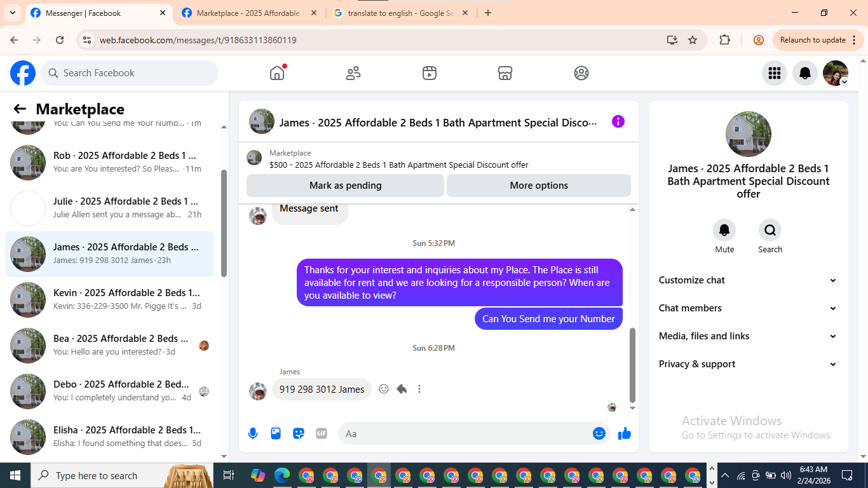Click the More options button

(x=539, y=186)
